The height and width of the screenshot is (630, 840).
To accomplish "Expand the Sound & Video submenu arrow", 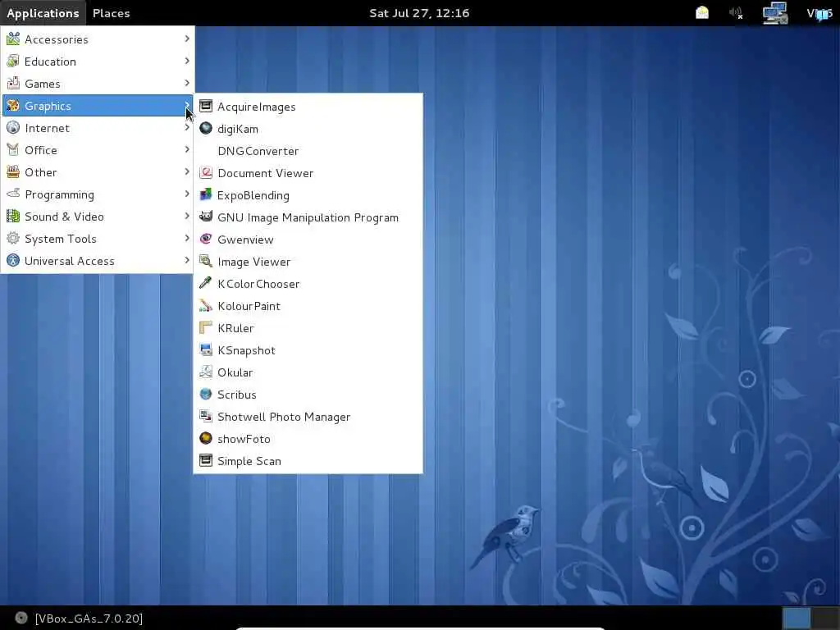I will (187, 216).
